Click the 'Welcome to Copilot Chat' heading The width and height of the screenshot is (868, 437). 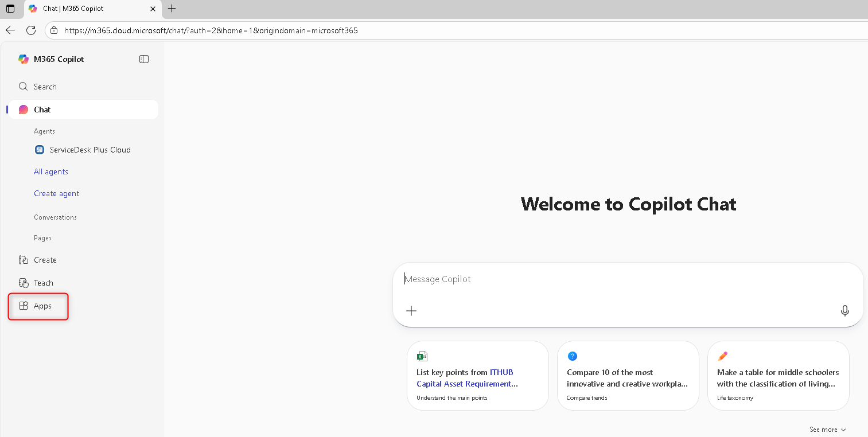pyautogui.click(x=628, y=204)
